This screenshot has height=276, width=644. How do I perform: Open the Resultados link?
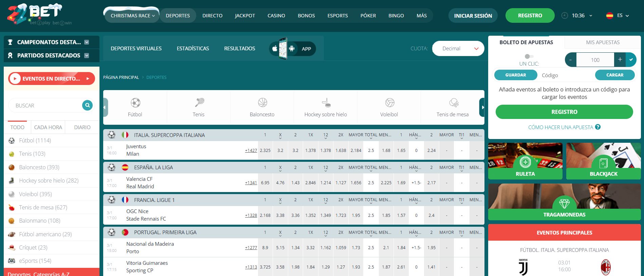240,49
